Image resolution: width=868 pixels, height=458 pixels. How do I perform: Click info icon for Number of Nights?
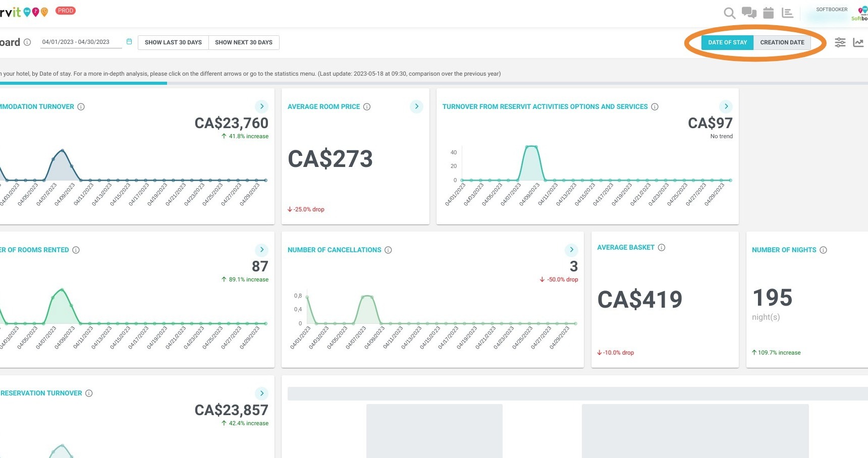coord(823,250)
